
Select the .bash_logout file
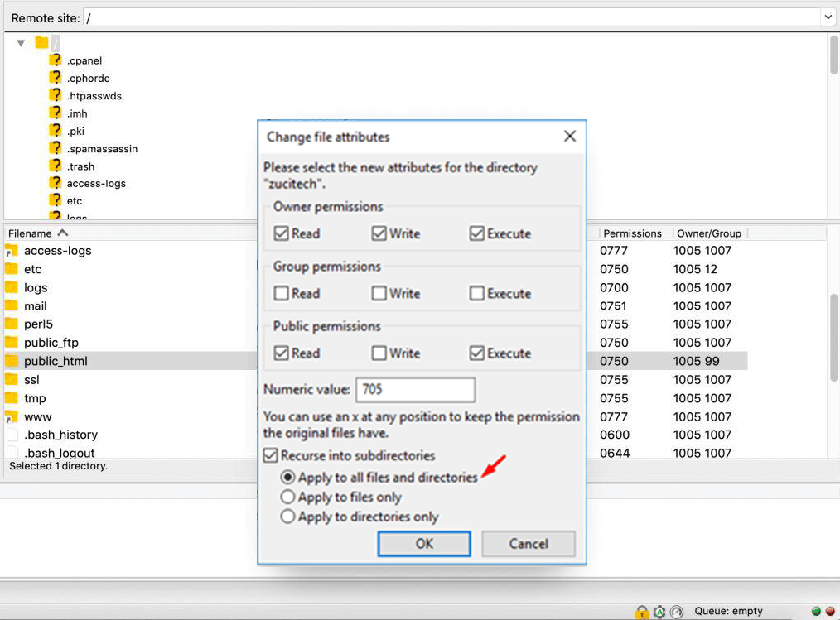(59, 453)
